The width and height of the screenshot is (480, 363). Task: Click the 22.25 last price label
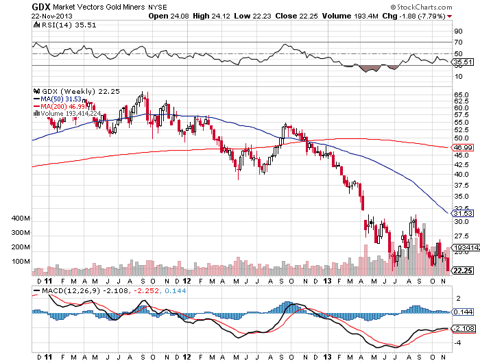[463, 270]
